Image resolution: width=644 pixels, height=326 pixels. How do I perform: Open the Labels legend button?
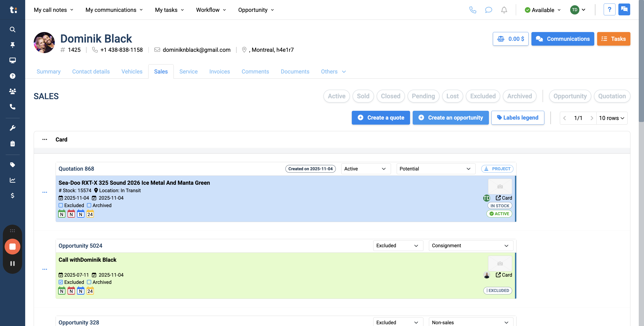517,118
